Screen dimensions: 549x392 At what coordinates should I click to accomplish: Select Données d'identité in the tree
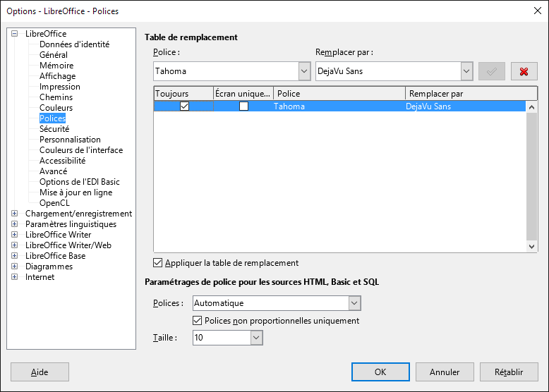[x=74, y=44]
